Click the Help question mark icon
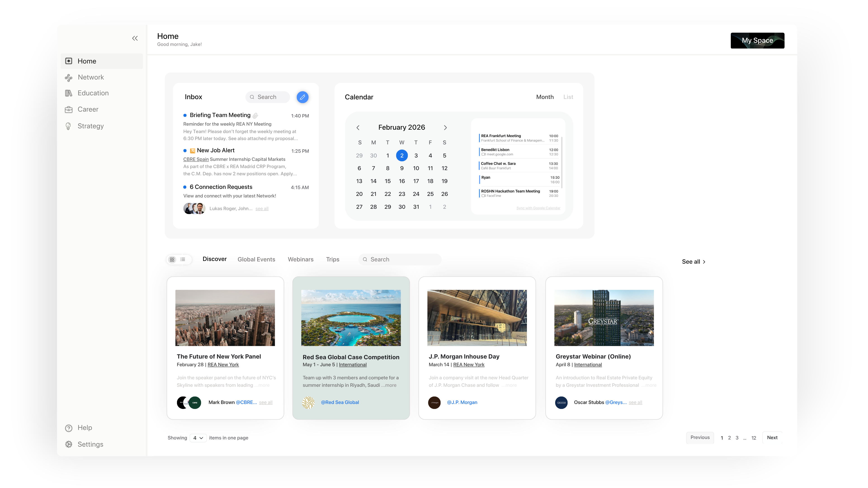The height and width of the screenshot is (488, 868). click(69, 428)
